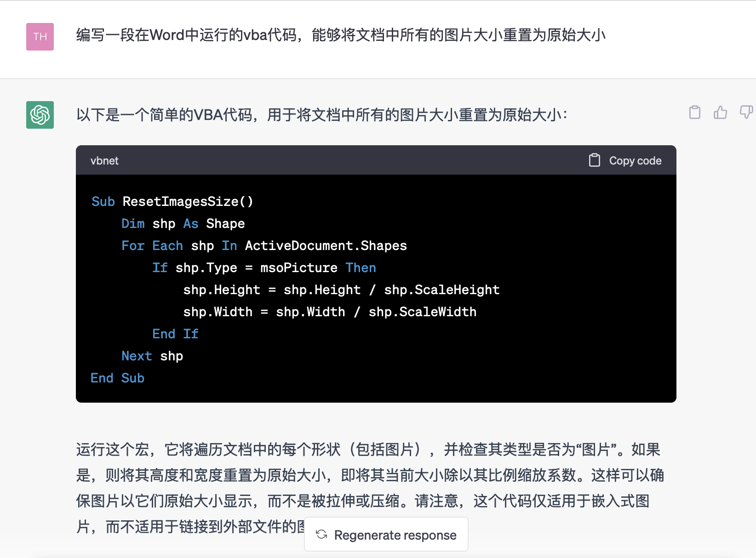
Task: Click the Dim shp As Shape line
Action: (183, 224)
